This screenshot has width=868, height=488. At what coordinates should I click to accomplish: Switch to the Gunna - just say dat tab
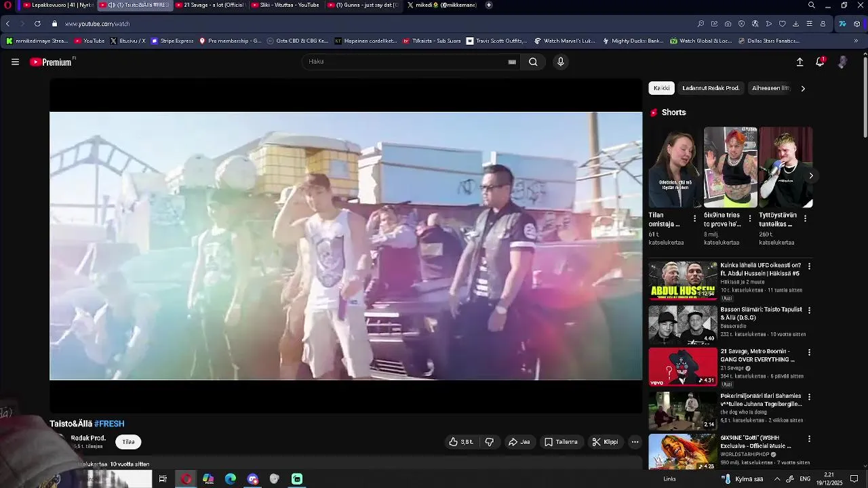tap(361, 5)
